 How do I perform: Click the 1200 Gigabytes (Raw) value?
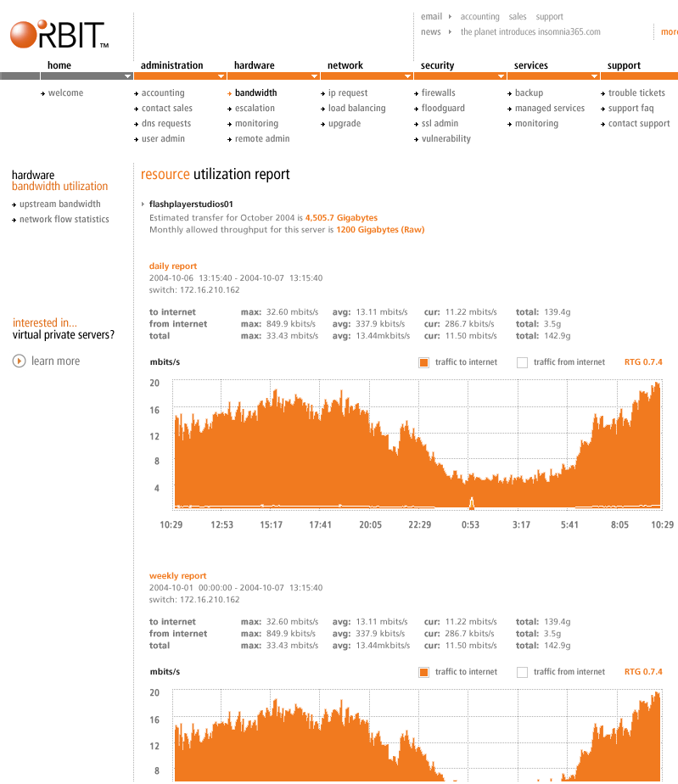pos(380,229)
